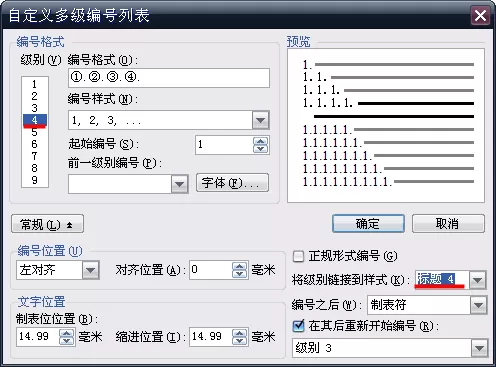
Task: Click the 字体(F)... button
Action: click(x=232, y=183)
